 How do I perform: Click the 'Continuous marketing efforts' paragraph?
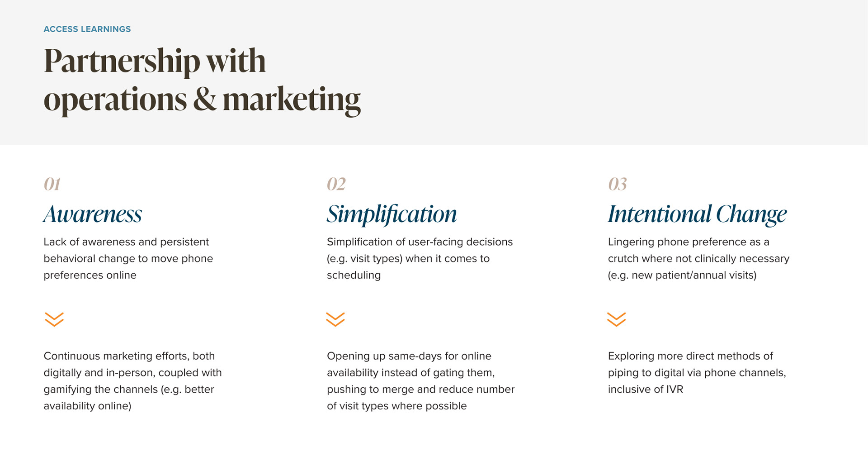pyautogui.click(x=132, y=380)
